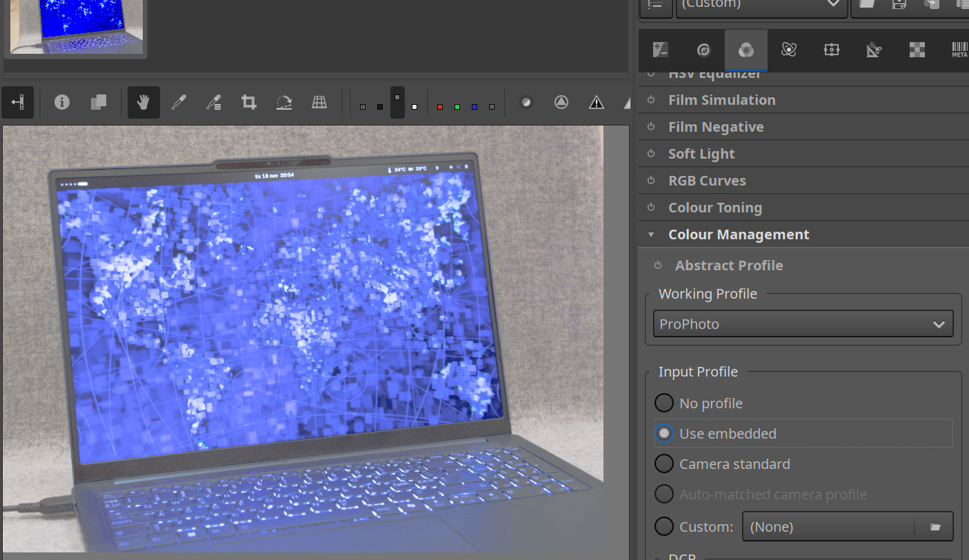
Task: Choose 'Camera standard' input profile
Action: click(x=663, y=464)
